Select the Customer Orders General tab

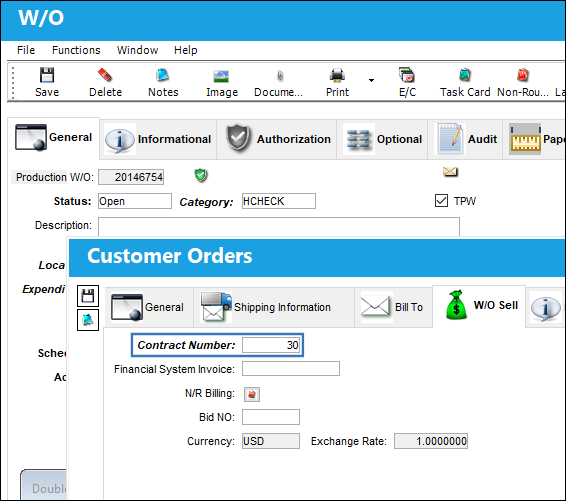(149, 307)
